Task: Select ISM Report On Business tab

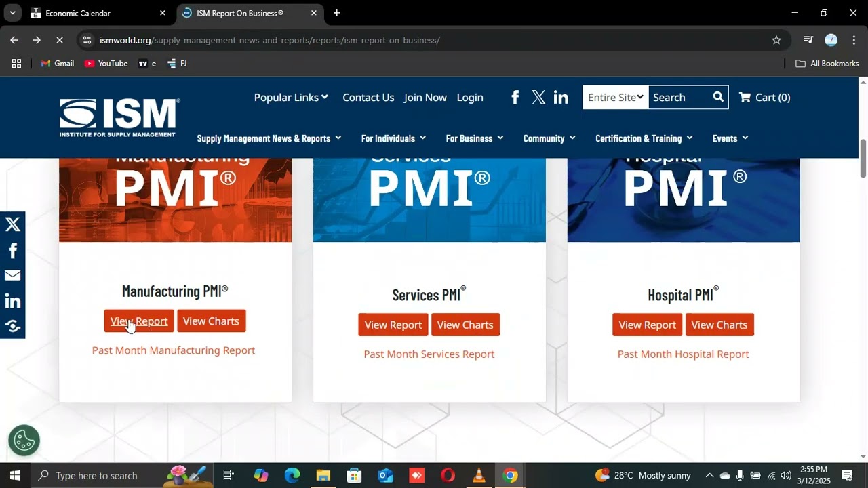Action: click(250, 13)
